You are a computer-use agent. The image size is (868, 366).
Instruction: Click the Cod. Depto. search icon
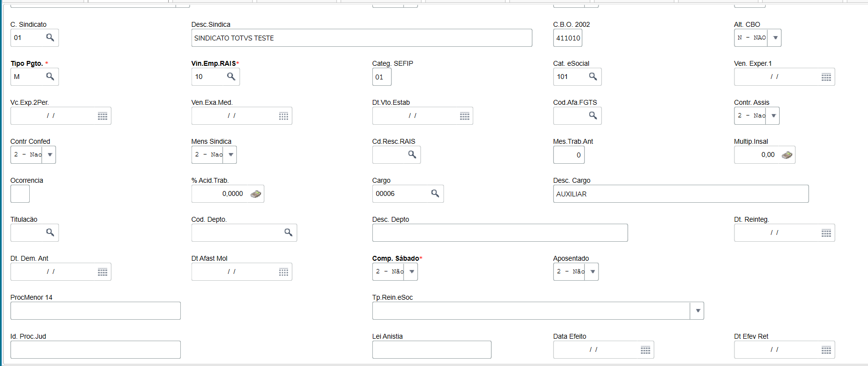pos(289,232)
